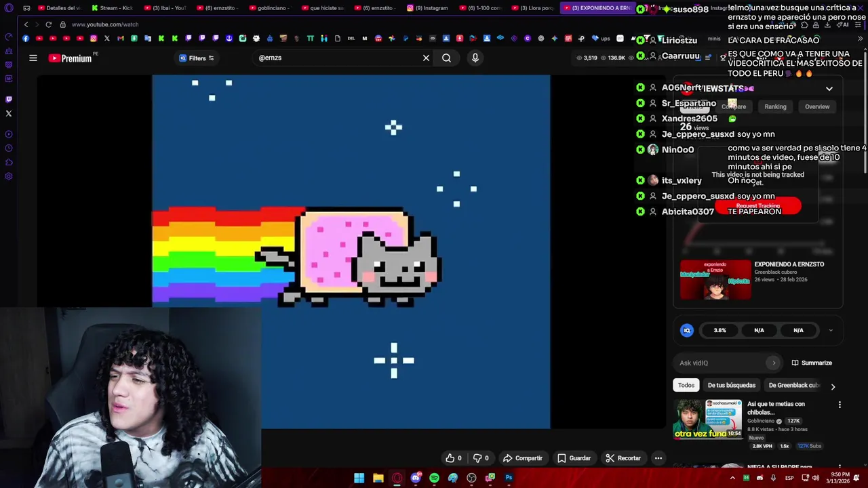868x488 pixels.
Task: Open more actions three-dot menu below video
Action: pyautogui.click(x=658, y=458)
